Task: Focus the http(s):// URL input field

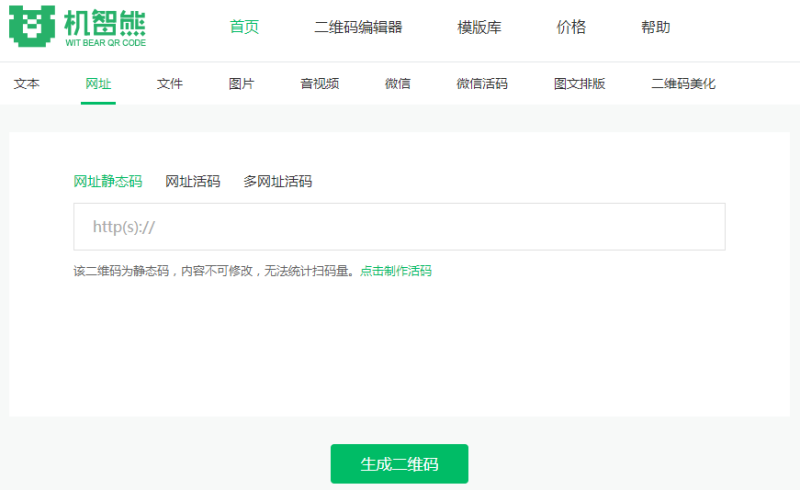Action: coord(399,227)
